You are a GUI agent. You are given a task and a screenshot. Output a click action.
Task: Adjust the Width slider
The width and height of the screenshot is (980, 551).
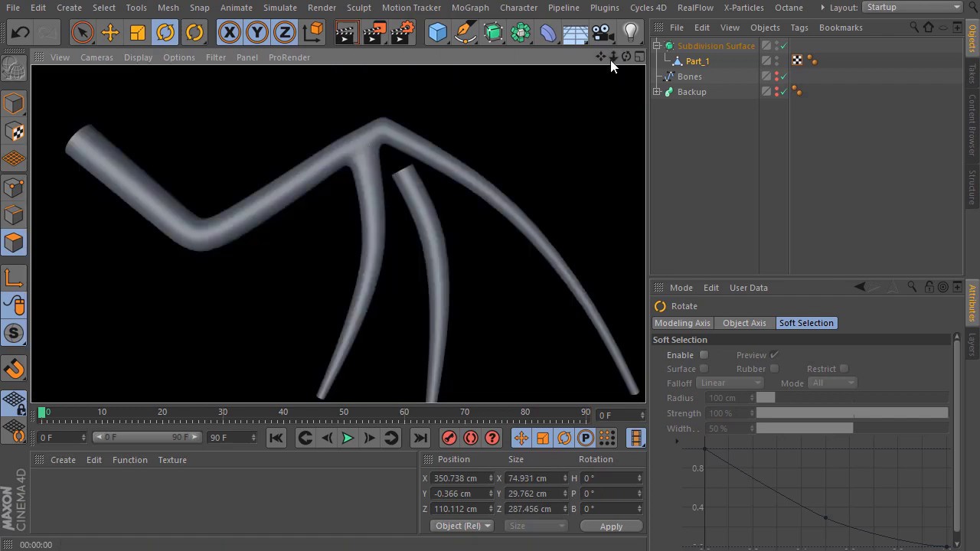pyautogui.click(x=852, y=429)
